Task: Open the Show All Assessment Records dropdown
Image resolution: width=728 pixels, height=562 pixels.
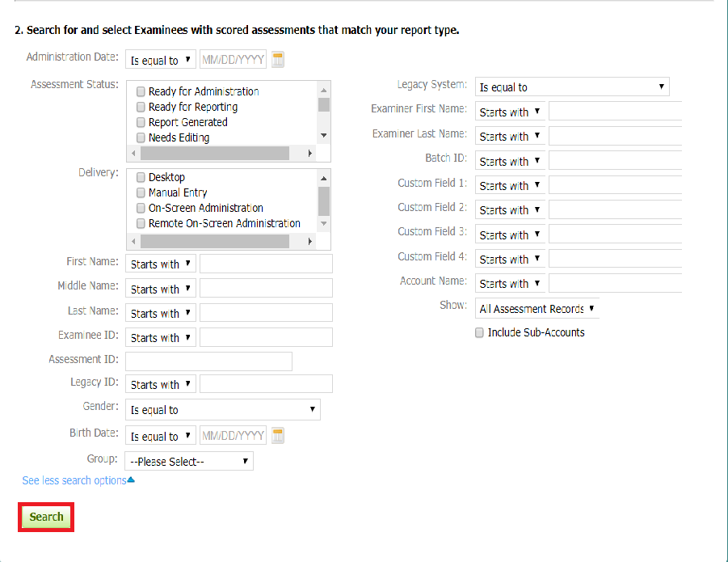Action: (x=537, y=309)
